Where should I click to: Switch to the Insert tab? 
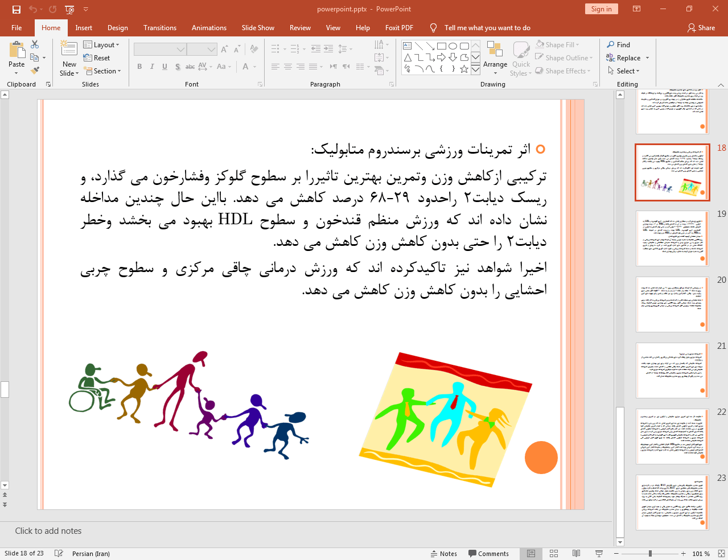click(x=84, y=28)
